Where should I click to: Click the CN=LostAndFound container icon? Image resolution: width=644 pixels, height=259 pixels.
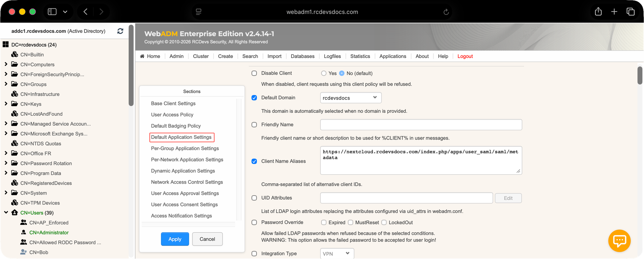pyautogui.click(x=14, y=114)
